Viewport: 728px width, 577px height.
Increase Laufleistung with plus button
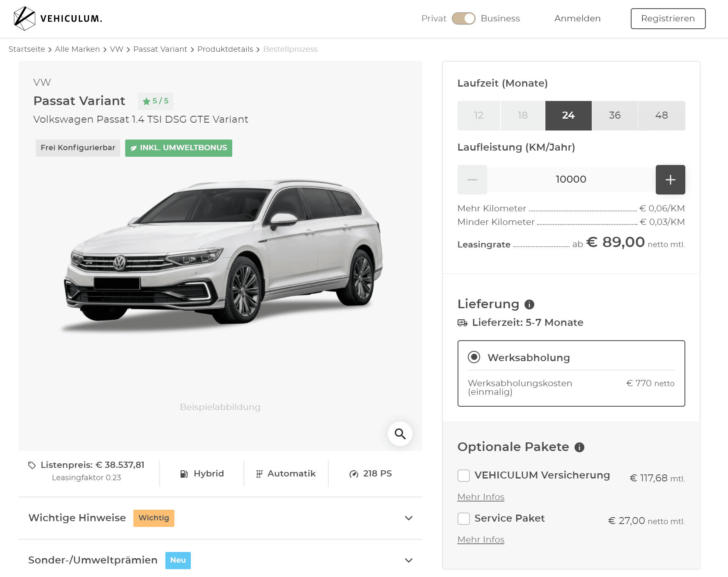coord(671,180)
